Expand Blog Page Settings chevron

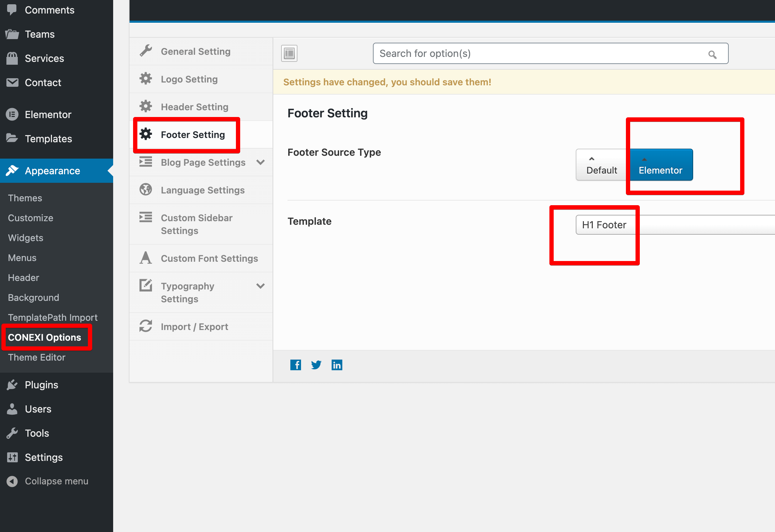tap(260, 162)
